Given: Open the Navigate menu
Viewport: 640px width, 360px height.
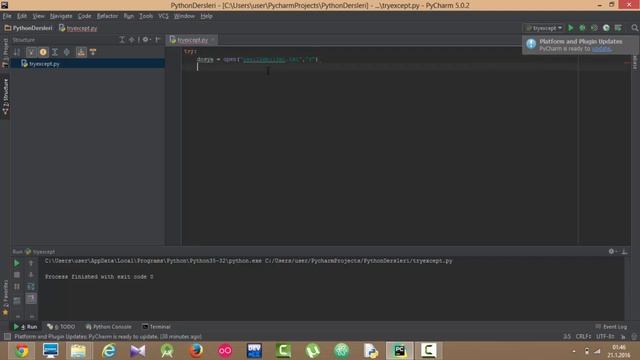Looking at the screenshot, I should [x=61, y=16].
